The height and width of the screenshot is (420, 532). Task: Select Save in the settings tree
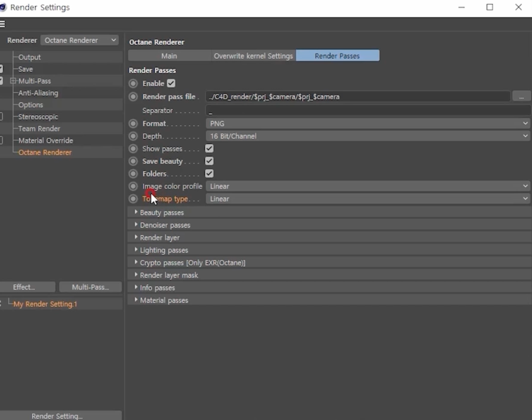pyautogui.click(x=26, y=69)
